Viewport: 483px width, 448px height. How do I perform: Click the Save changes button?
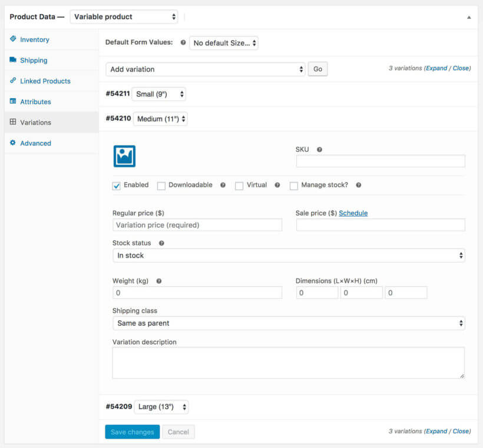point(132,431)
